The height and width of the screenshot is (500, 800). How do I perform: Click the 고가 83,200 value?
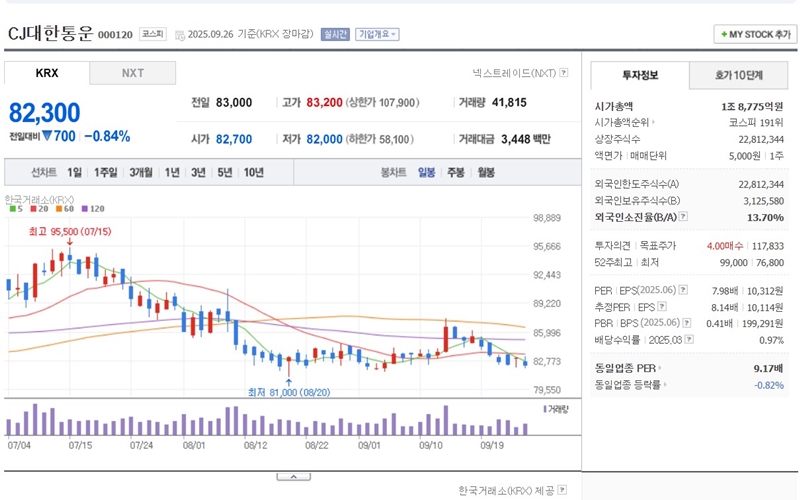(x=324, y=103)
